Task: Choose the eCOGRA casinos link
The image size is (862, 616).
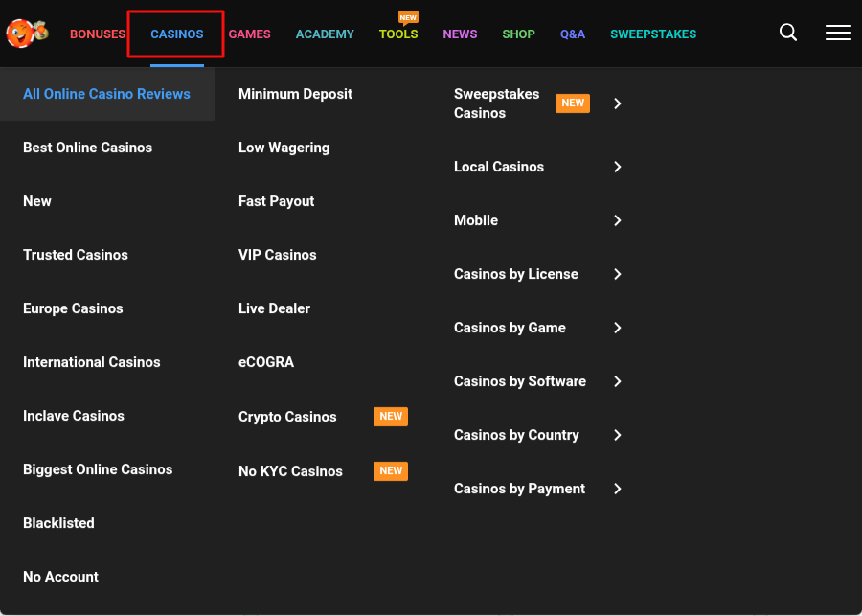Action: tap(266, 362)
